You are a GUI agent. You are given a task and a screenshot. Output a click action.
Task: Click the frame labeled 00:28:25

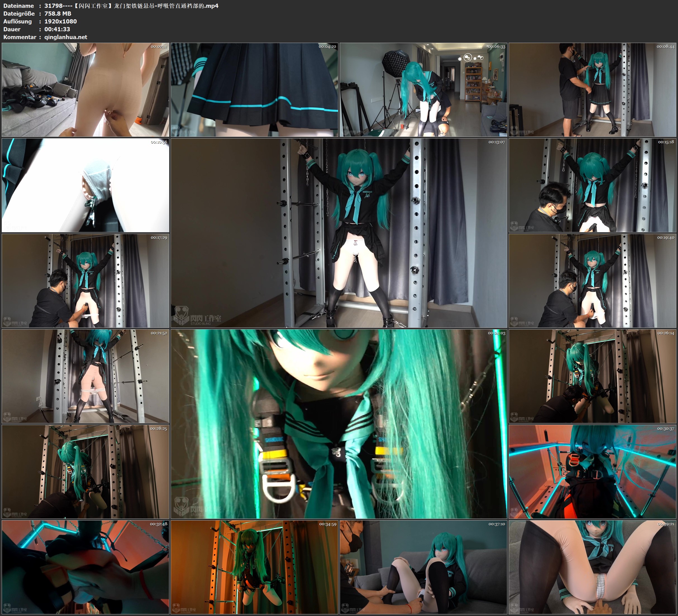click(x=85, y=472)
